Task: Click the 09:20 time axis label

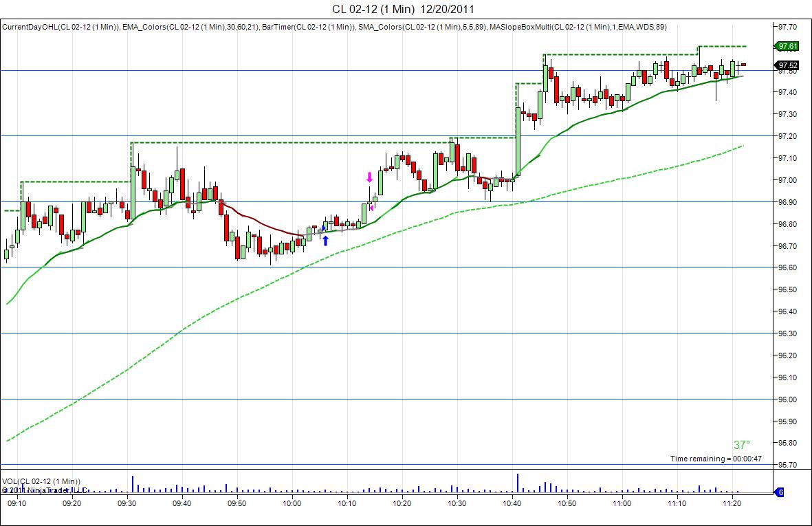Action: 72,503
